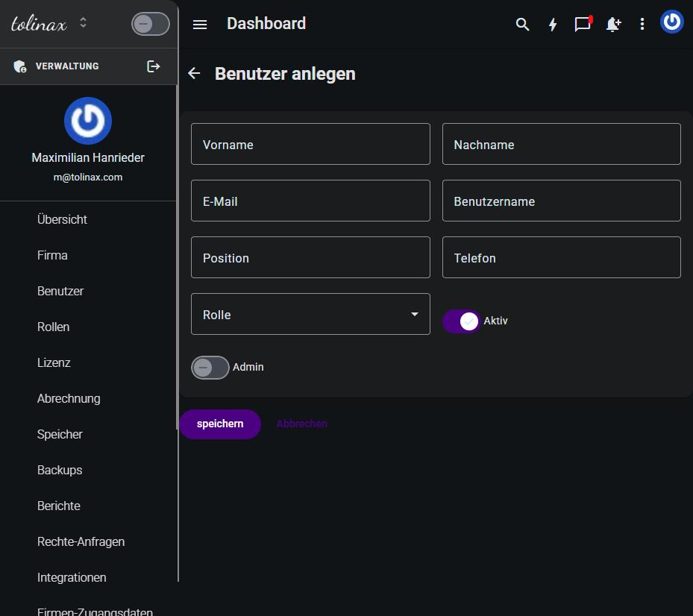Click the Telefon input field
The width and height of the screenshot is (693, 616).
point(561,257)
